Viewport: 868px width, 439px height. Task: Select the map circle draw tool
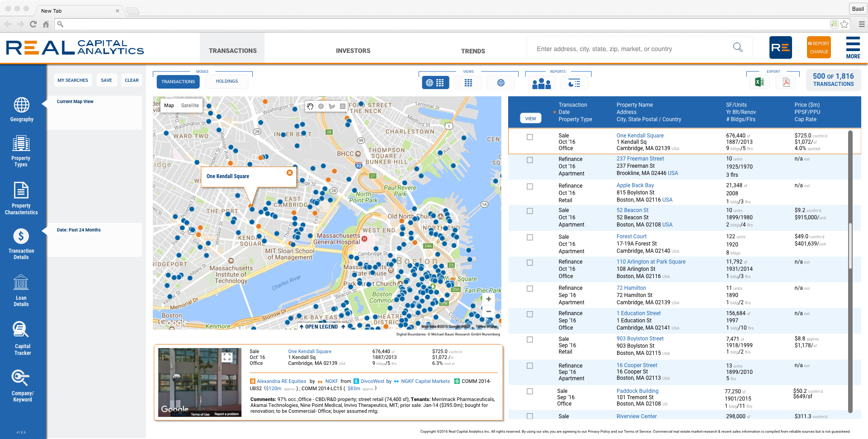pyautogui.click(x=321, y=106)
